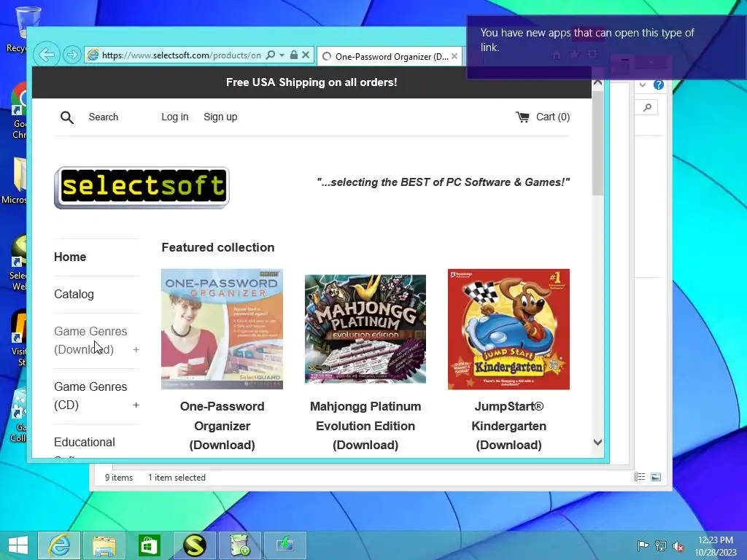Screen dimensions: 747x560
Task: Click the page scrollbar up arrow
Action: [x=597, y=83]
